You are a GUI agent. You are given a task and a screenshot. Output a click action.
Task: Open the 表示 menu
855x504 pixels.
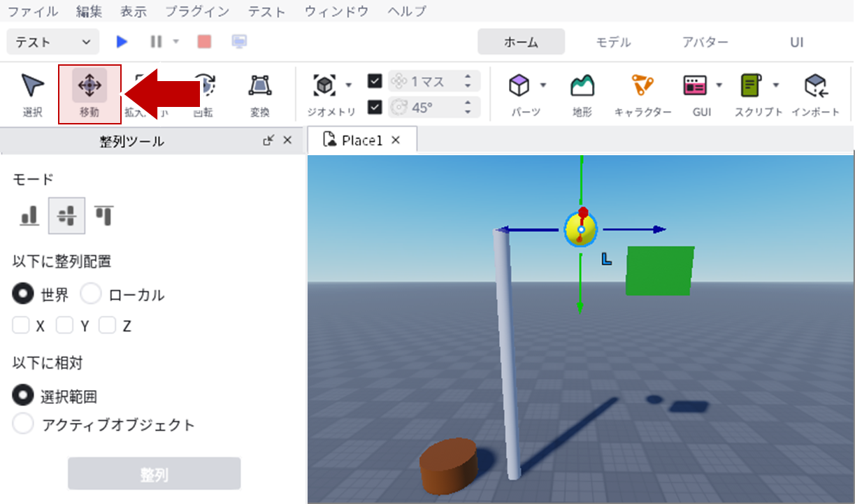pyautogui.click(x=134, y=11)
